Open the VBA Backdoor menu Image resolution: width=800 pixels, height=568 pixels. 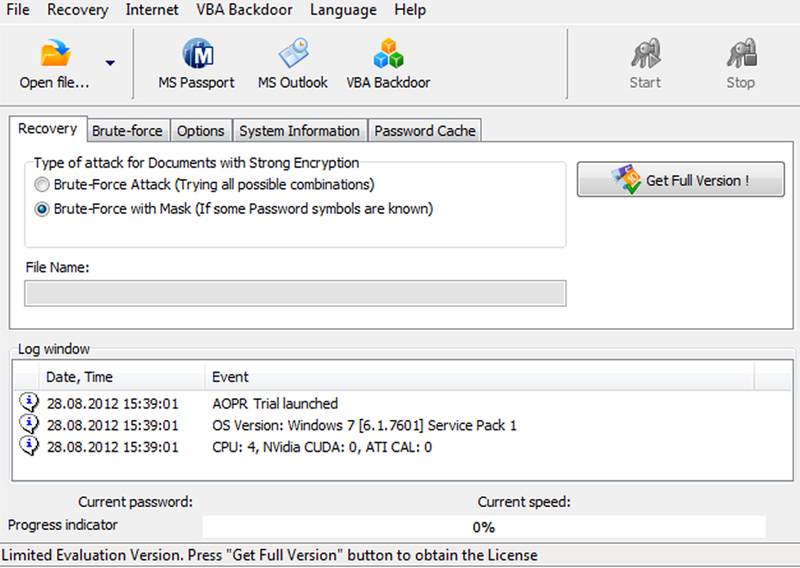click(244, 10)
